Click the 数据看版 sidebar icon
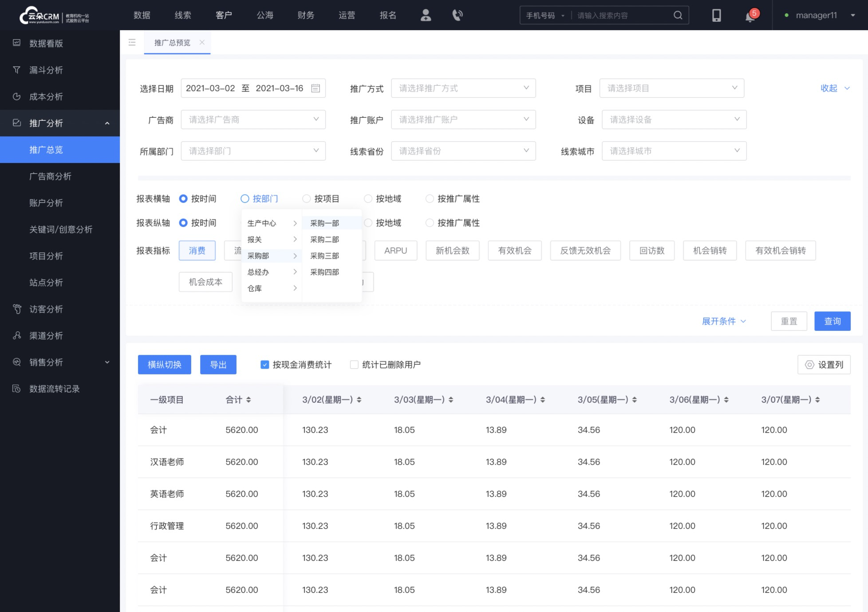Screen dimensions: 868x612 [16, 43]
